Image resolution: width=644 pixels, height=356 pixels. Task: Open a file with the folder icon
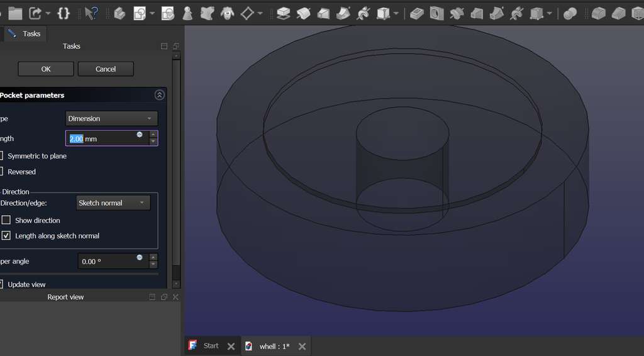pos(15,13)
